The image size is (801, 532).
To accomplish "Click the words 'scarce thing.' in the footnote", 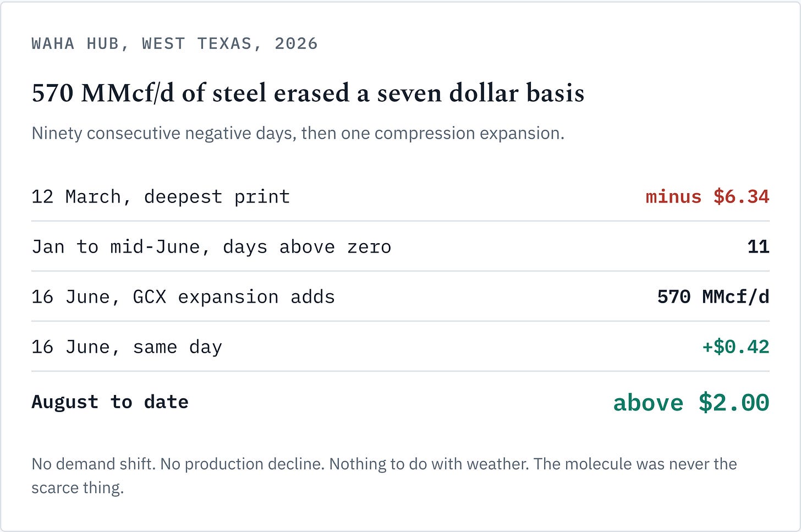I will 78,487.
